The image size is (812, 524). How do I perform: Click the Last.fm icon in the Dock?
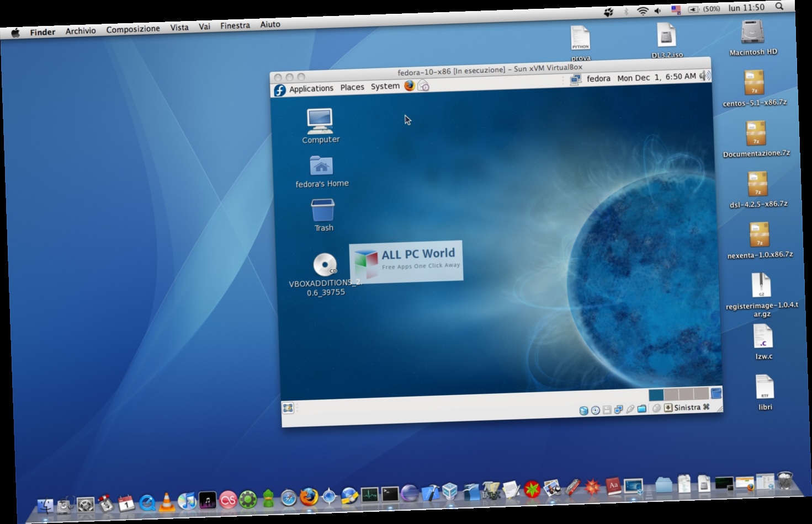click(227, 500)
